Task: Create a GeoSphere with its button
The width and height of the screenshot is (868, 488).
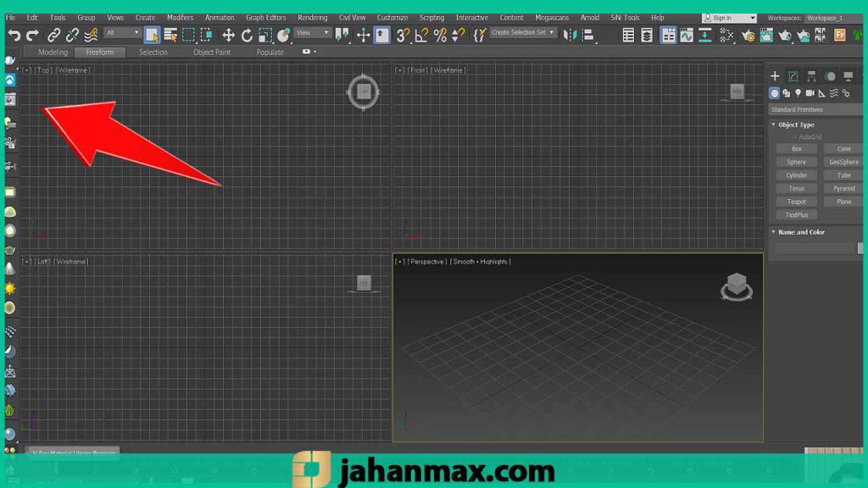Action: (843, 161)
